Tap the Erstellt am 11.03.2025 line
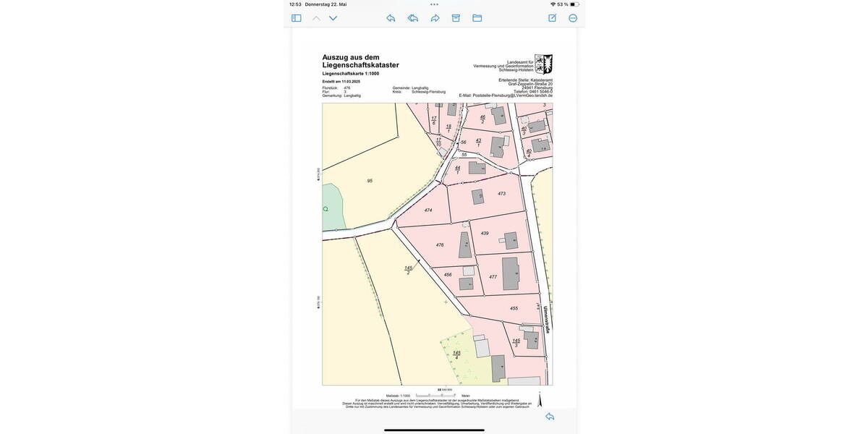Screen dimensions: 868x434 [x=341, y=82]
